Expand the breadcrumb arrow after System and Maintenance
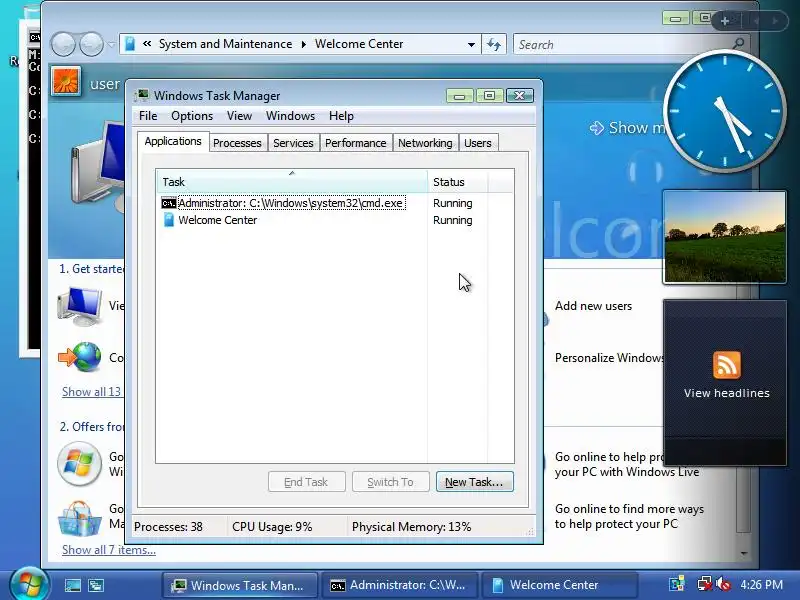 pos(304,44)
